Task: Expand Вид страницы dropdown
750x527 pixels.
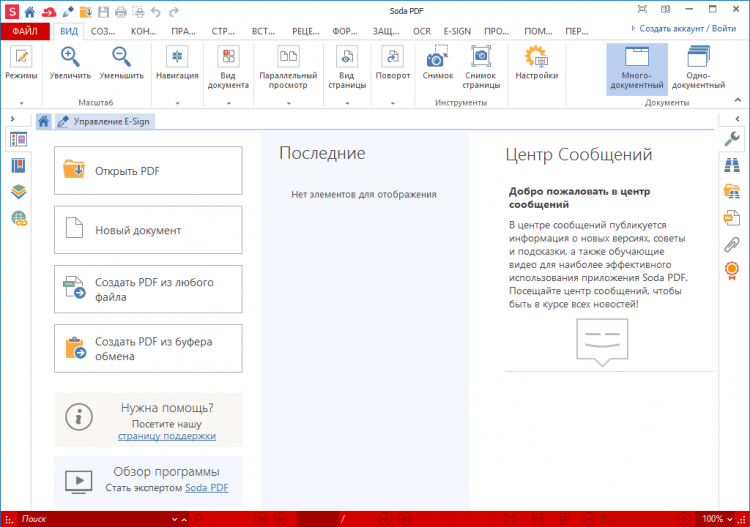Action: [x=347, y=103]
